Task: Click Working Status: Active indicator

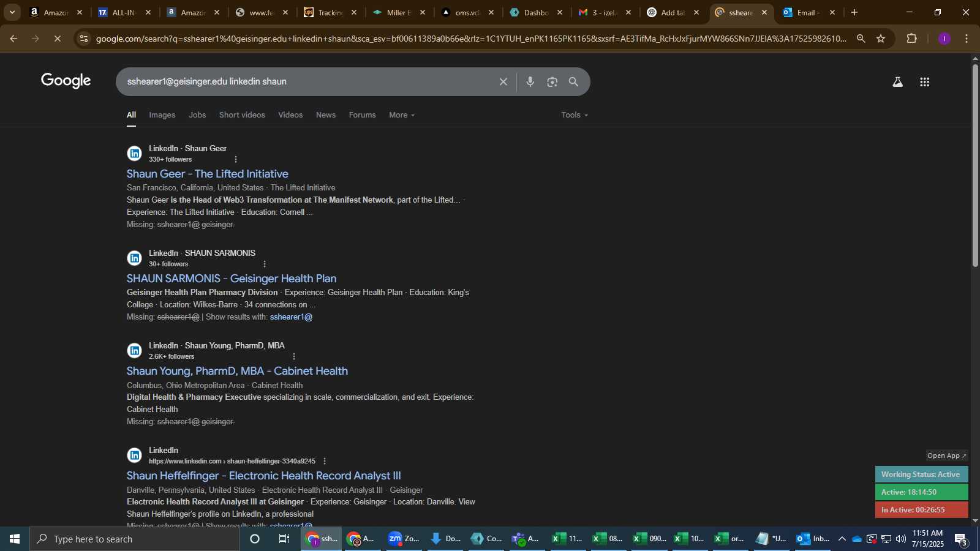Action: tap(921, 474)
